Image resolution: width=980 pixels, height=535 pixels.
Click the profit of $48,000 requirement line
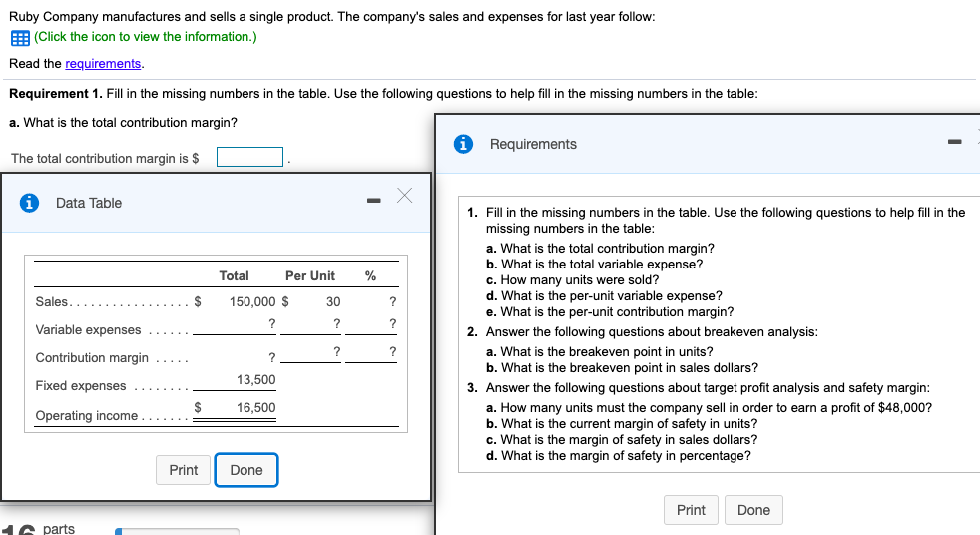coord(709,408)
